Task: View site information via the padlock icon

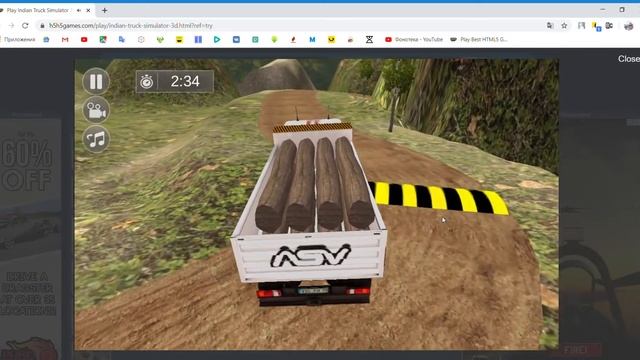Action: pos(42,25)
